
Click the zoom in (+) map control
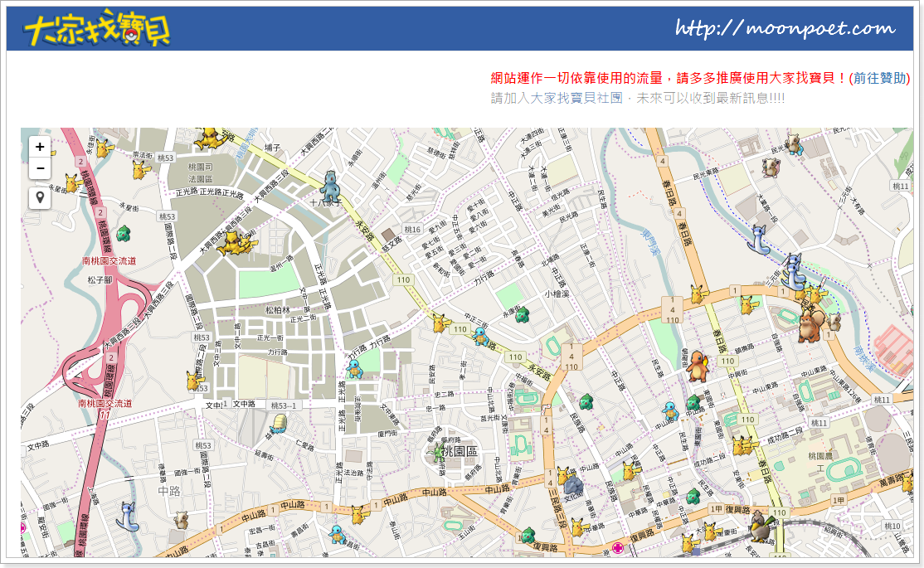pos(39,147)
